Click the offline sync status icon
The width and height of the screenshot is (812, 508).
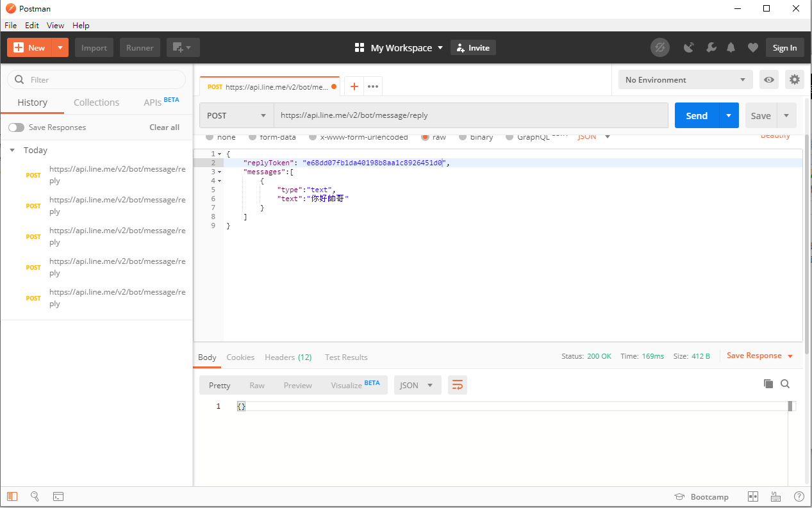click(x=659, y=47)
